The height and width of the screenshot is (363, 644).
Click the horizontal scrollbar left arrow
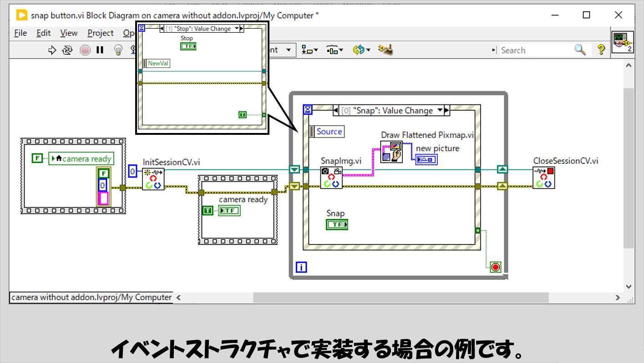[x=179, y=297]
